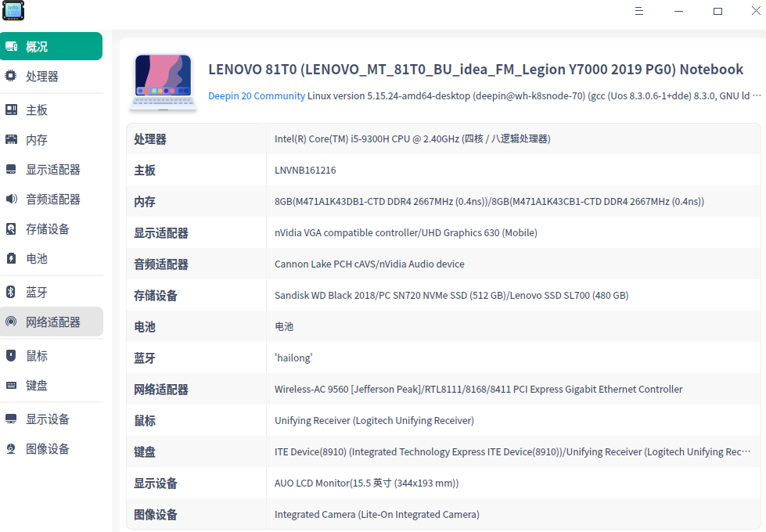
Task: Click the 存储设备 disk icon
Action: coord(11,228)
